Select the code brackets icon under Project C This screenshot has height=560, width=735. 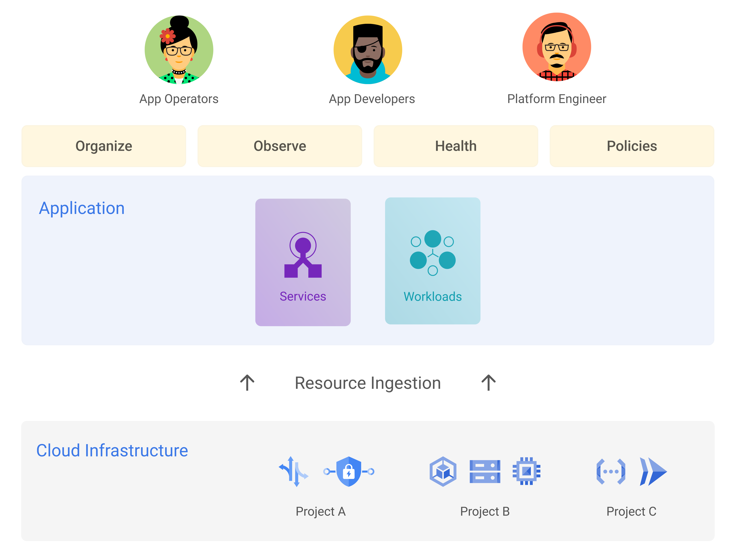pyautogui.click(x=611, y=471)
